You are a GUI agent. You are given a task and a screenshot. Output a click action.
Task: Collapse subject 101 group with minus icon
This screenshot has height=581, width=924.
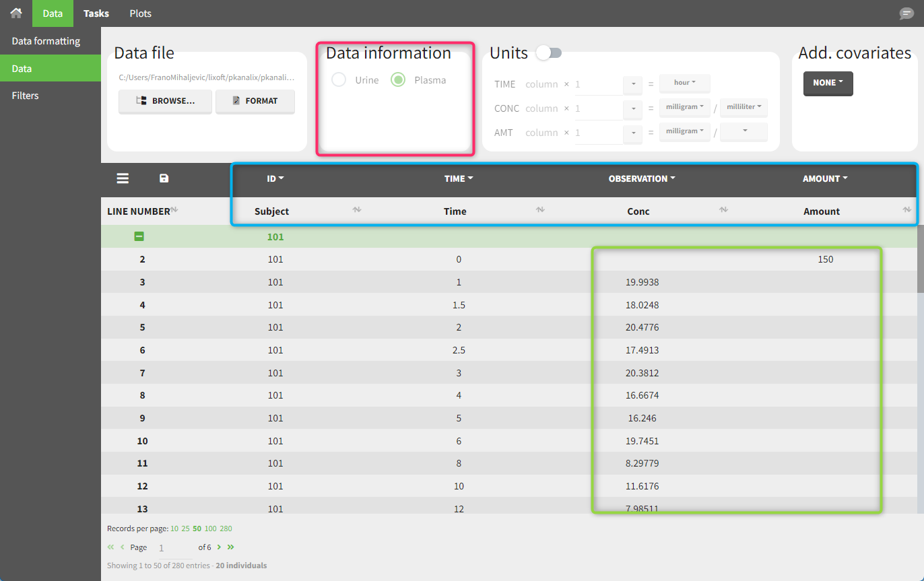pyautogui.click(x=139, y=236)
